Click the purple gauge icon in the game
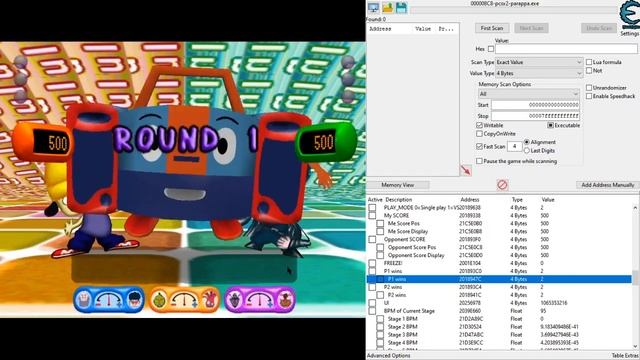640x360 pixels. [x=260, y=300]
